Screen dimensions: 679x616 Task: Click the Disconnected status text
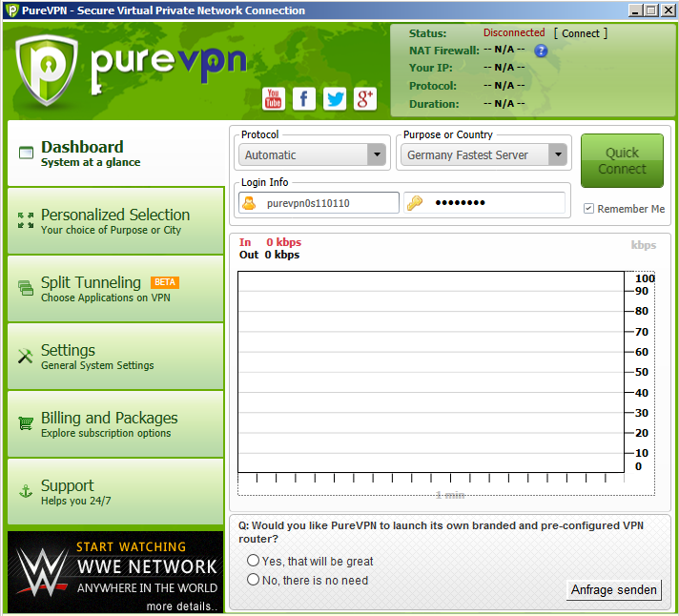pos(514,33)
